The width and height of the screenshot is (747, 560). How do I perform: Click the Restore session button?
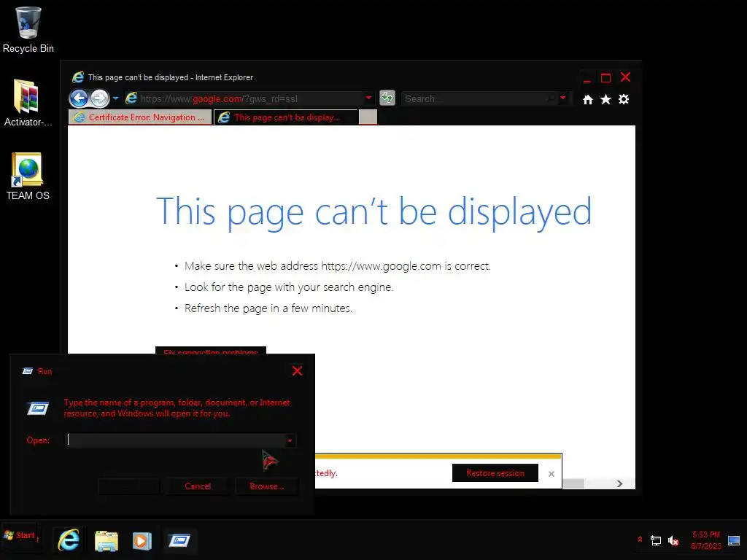(x=495, y=472)
